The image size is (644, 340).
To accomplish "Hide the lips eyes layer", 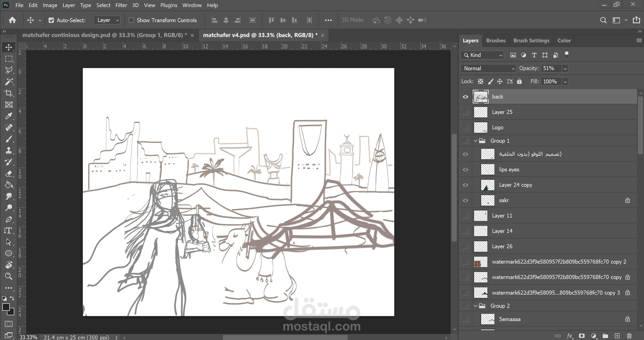I will click(465, 170).
